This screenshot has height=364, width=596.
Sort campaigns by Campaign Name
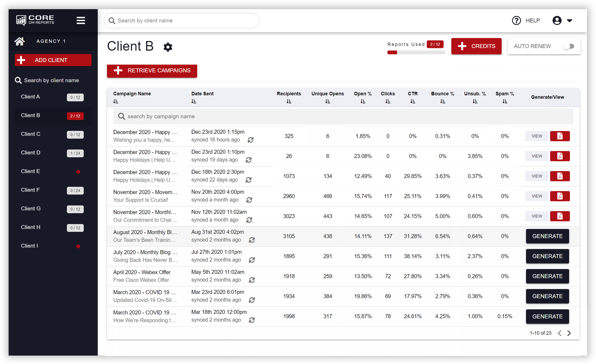pyautogui.click(x=116, y=101)
